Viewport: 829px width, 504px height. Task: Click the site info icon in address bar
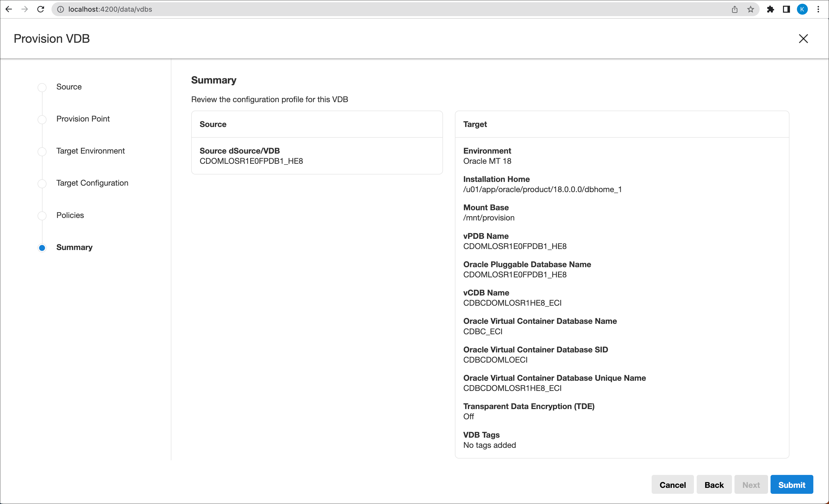tap(60, 9)
